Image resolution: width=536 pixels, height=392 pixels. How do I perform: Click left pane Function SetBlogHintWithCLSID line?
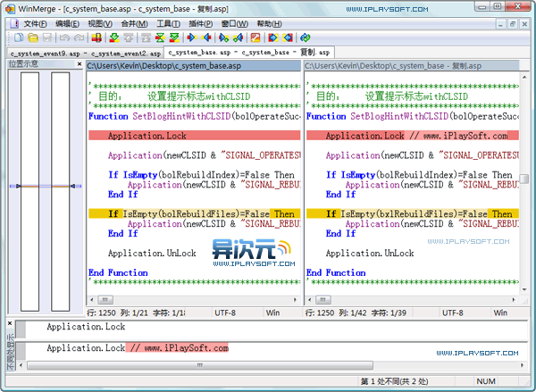tap(194, 116)
